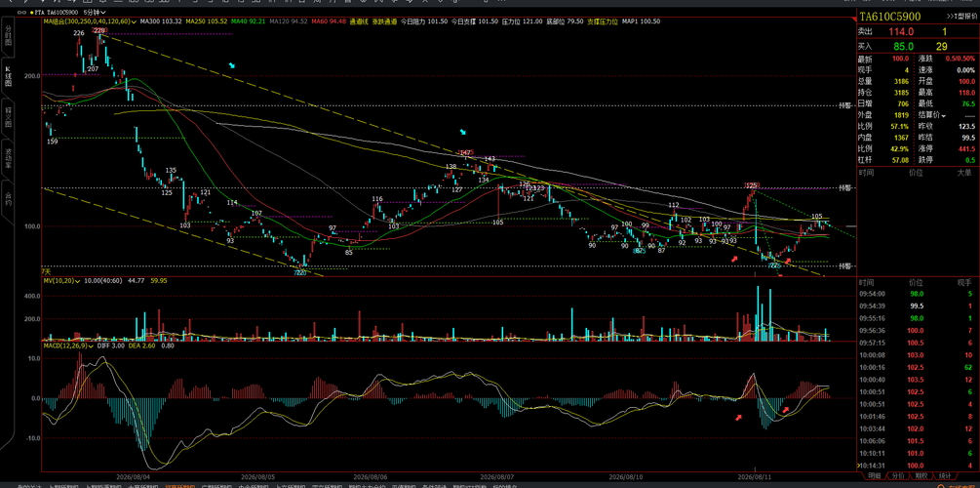Click the MA300 103.32 label

pos(161,21)
